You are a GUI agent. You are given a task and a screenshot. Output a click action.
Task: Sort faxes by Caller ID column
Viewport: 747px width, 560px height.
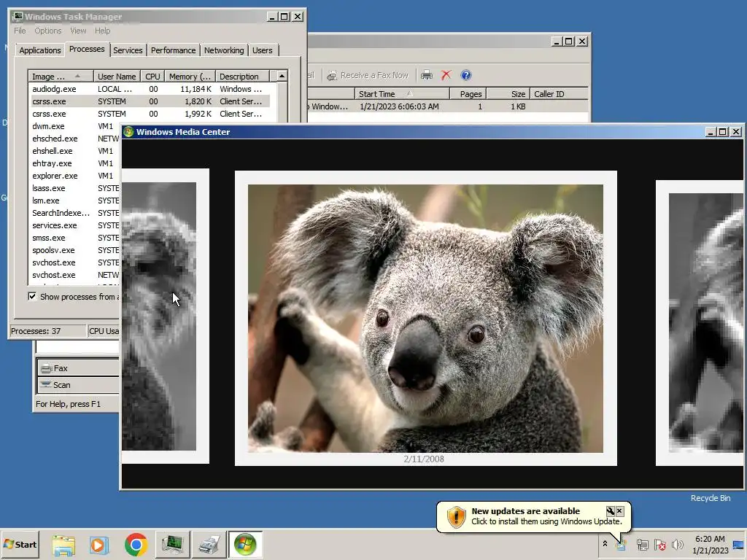(x=560, y=94)
